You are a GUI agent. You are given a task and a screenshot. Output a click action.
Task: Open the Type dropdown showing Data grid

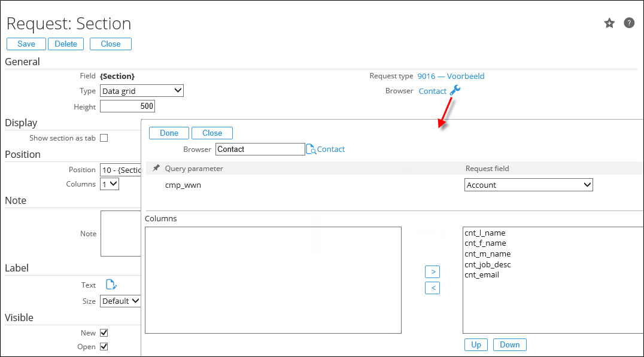141,91
